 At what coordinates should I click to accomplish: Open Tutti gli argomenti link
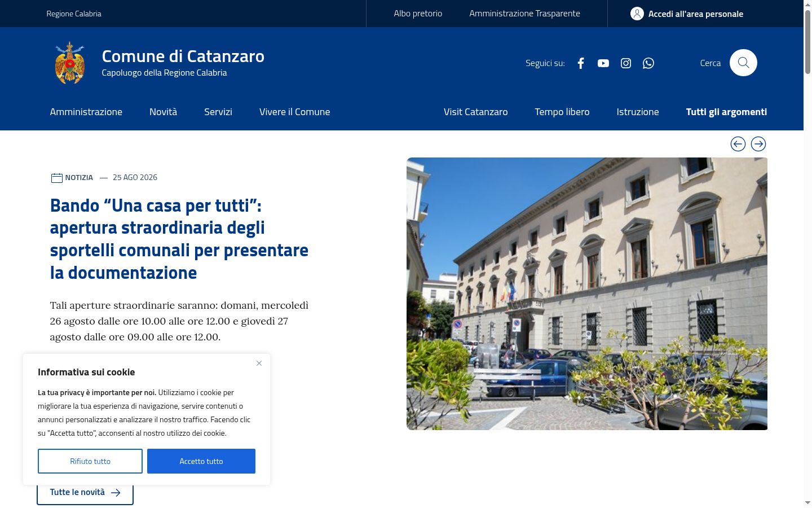click(726, 112)
